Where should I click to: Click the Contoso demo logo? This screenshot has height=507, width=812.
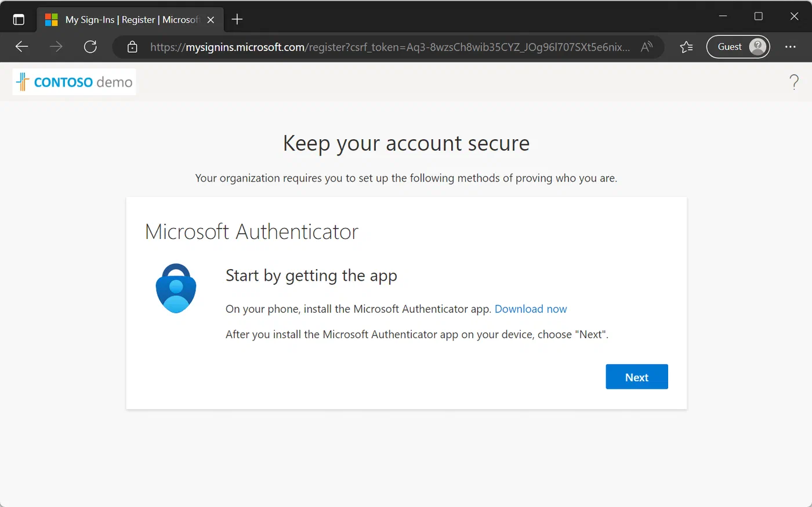[74, 82]
